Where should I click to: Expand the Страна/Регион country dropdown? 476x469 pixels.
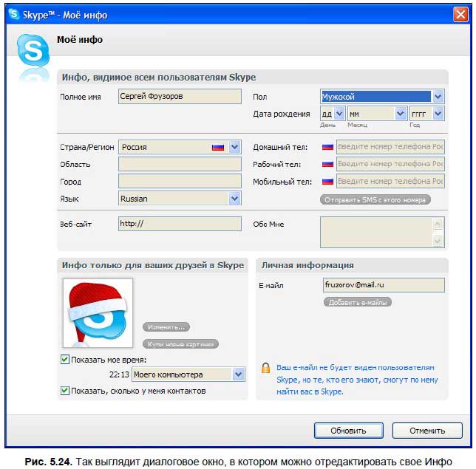point(234,147)
